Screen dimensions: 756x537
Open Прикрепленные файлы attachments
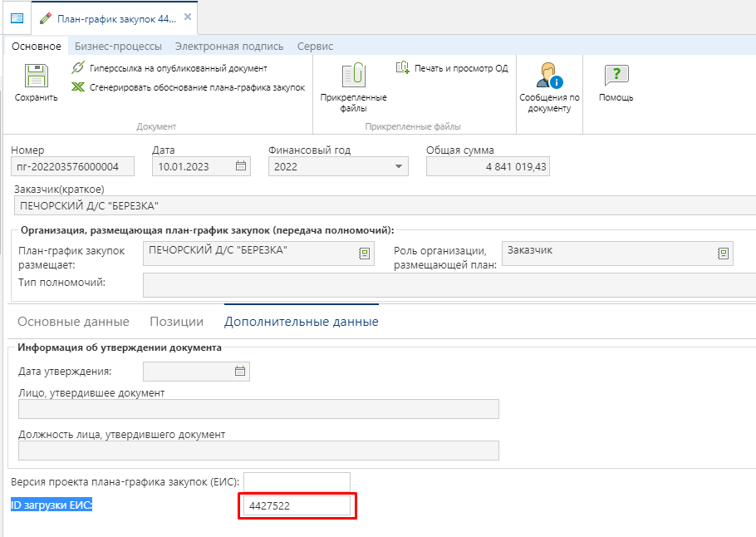tap(353, 77)
